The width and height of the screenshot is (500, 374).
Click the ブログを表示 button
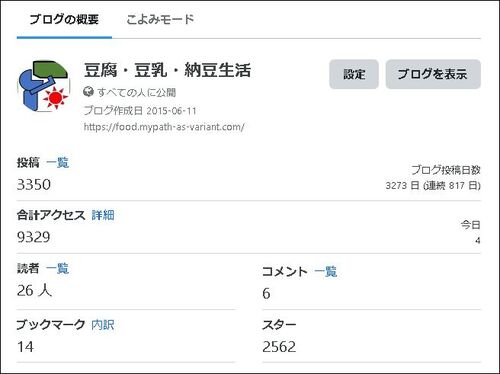(433, 74)
